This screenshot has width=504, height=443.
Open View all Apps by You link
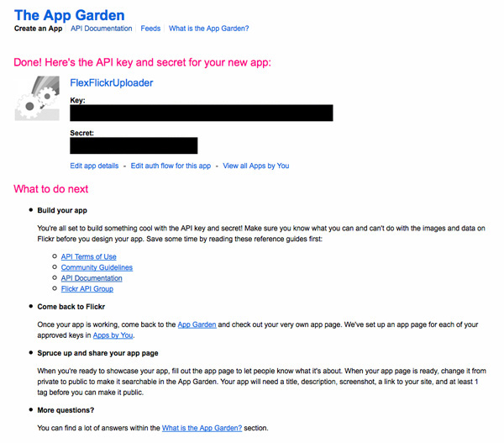(256, 166)
